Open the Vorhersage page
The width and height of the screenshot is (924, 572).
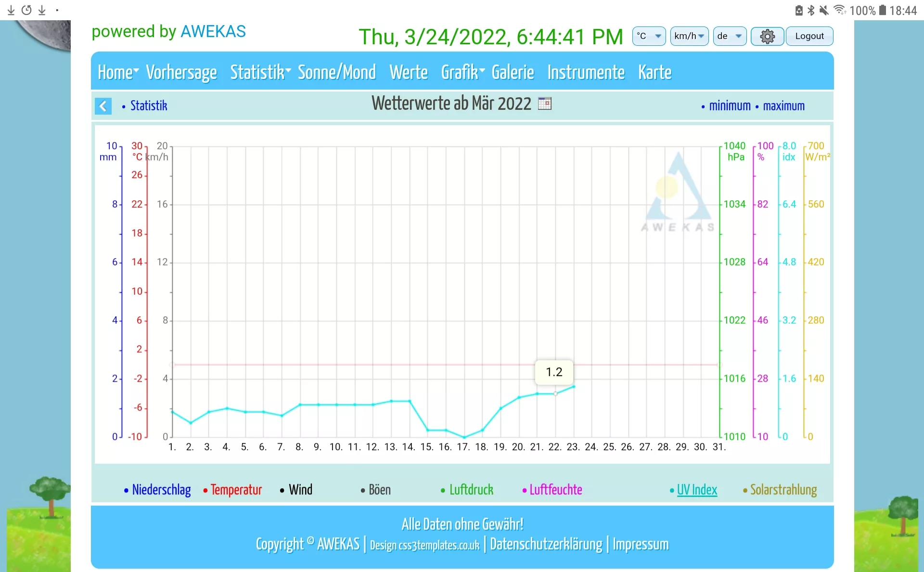181,72
